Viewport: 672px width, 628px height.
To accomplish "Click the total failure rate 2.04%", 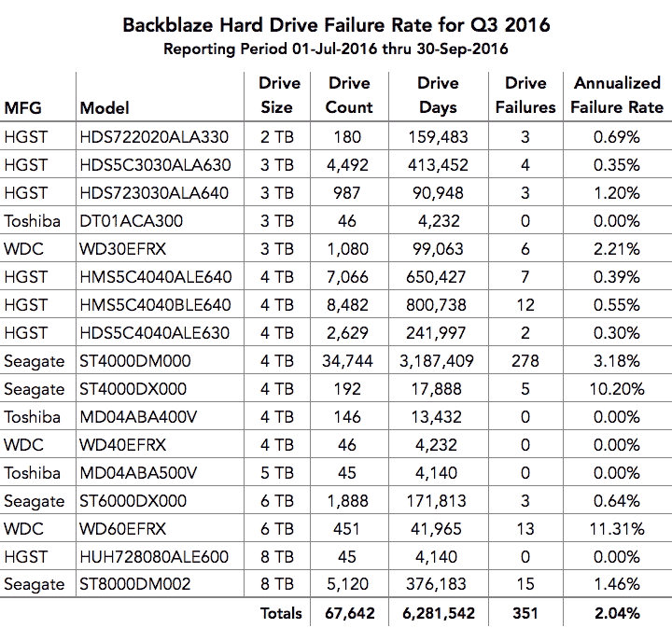I will pos(618,613).
